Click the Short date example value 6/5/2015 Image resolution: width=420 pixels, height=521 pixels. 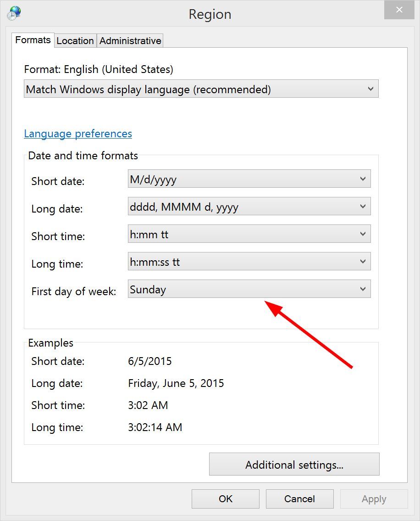[x=150, y=361]
